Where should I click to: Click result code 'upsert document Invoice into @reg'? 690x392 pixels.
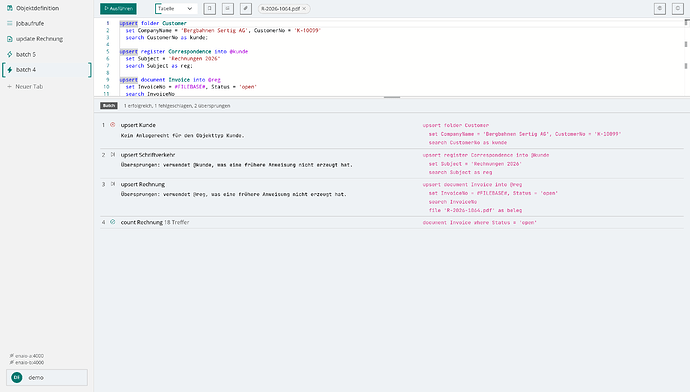coord(472,185)
